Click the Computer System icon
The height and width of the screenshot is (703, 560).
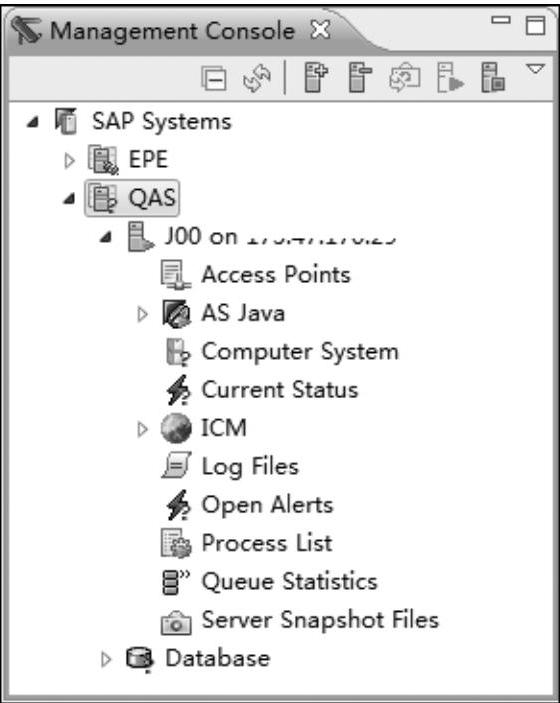point(178,352)
